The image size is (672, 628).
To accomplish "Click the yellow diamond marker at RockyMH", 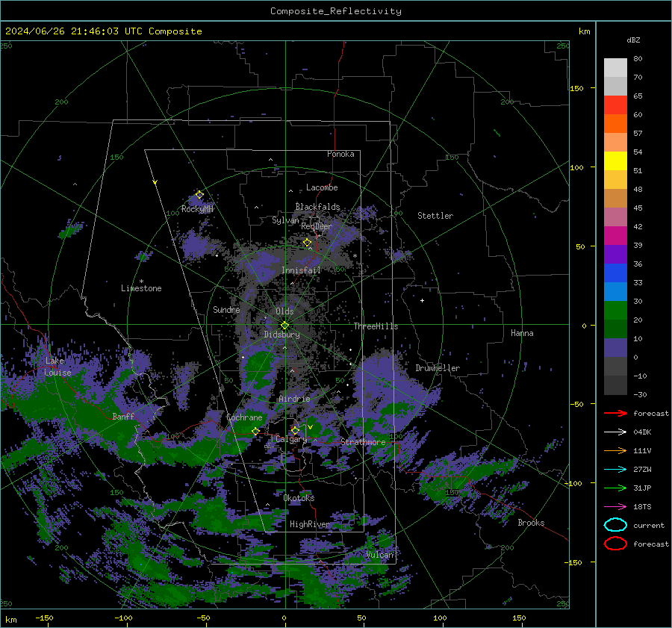I will (x=199, y=195).
